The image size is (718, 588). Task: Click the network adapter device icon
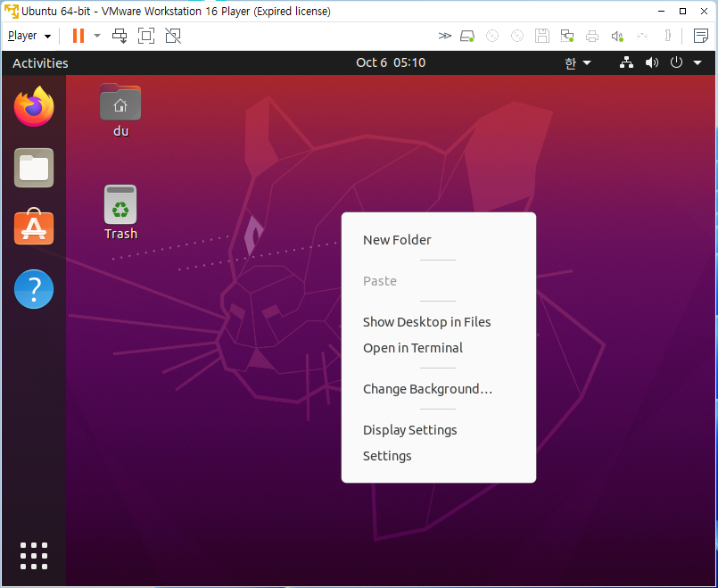pos(567,36)
